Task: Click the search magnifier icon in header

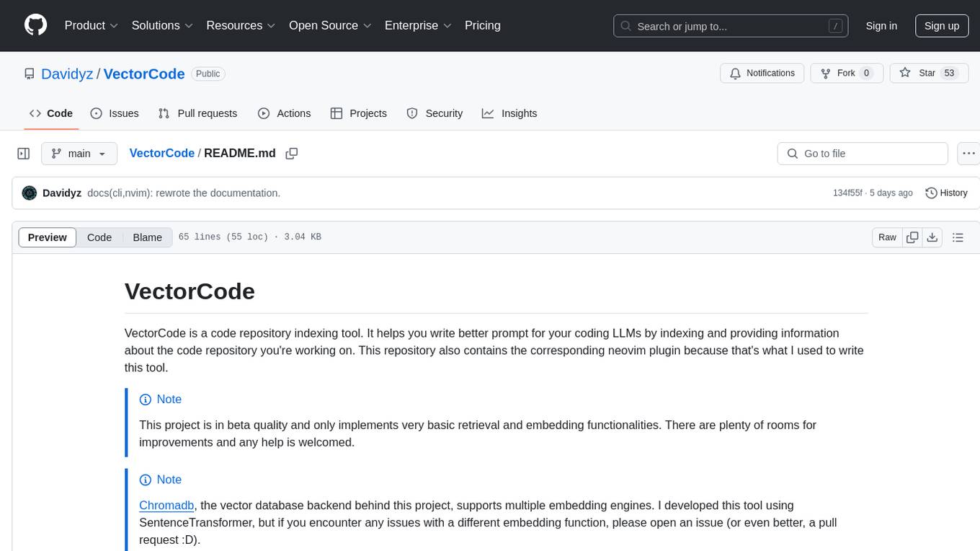Action: point(626,26)
